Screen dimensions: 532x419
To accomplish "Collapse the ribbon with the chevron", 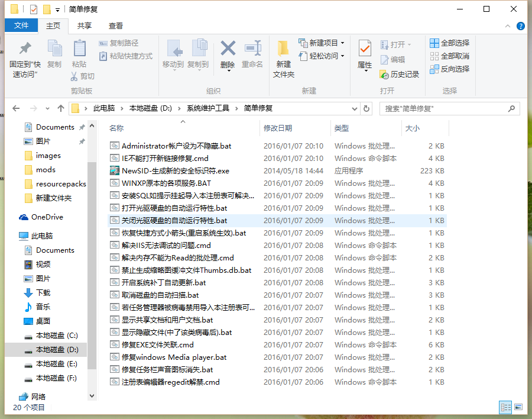I will (507, 26).
